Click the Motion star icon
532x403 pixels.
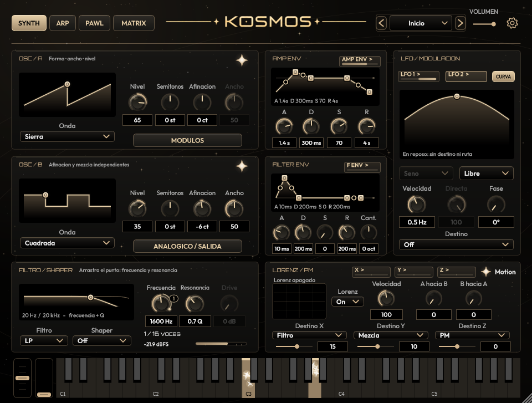click(x=486, y=272)
